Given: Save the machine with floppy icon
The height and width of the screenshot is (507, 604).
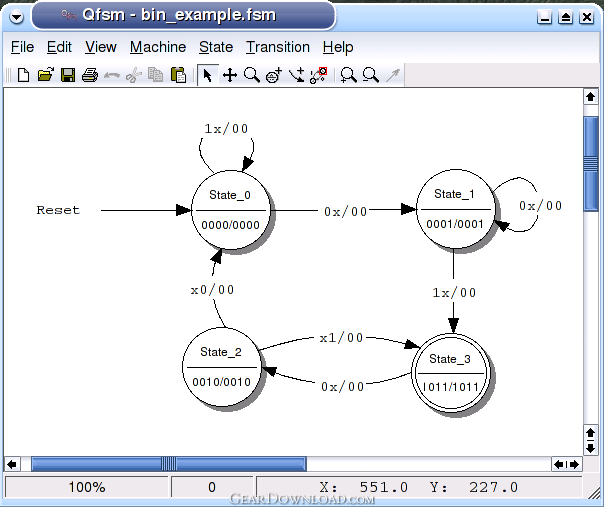Looking at the screenshot, I should tap(68, 75).
